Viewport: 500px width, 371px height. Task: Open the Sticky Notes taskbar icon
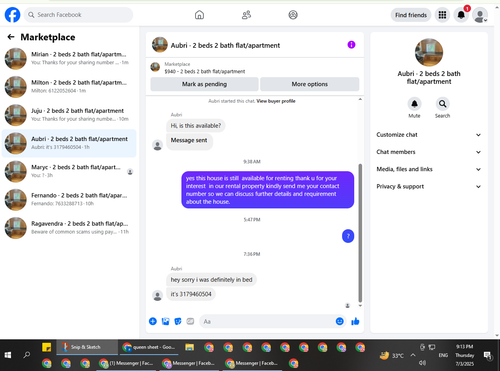[47, 347]
